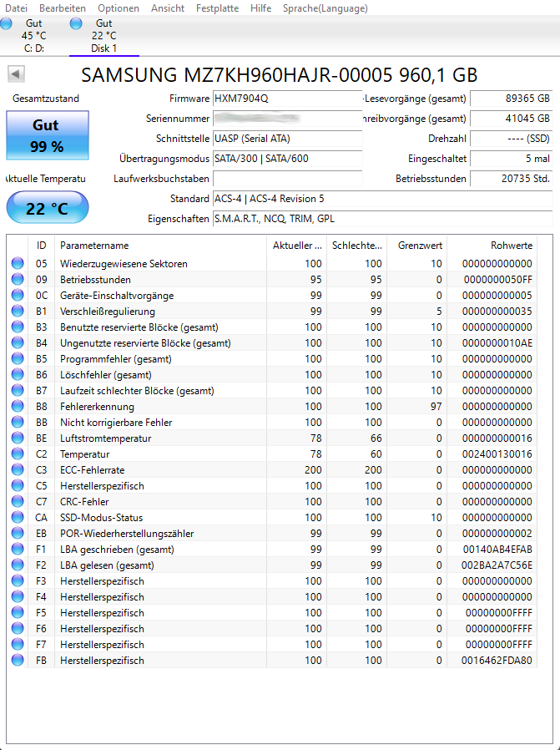Open the Hilfe menu

(x=261, y=8)
